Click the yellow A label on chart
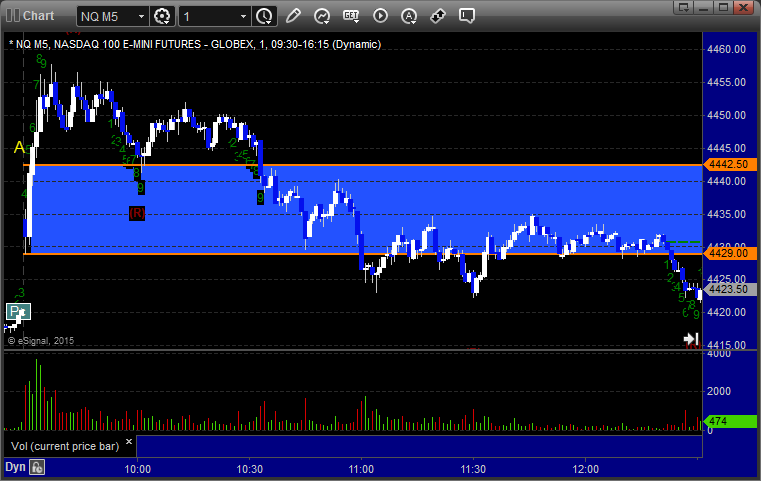This screenshot has width=761, height=481. tap(19, 147)
